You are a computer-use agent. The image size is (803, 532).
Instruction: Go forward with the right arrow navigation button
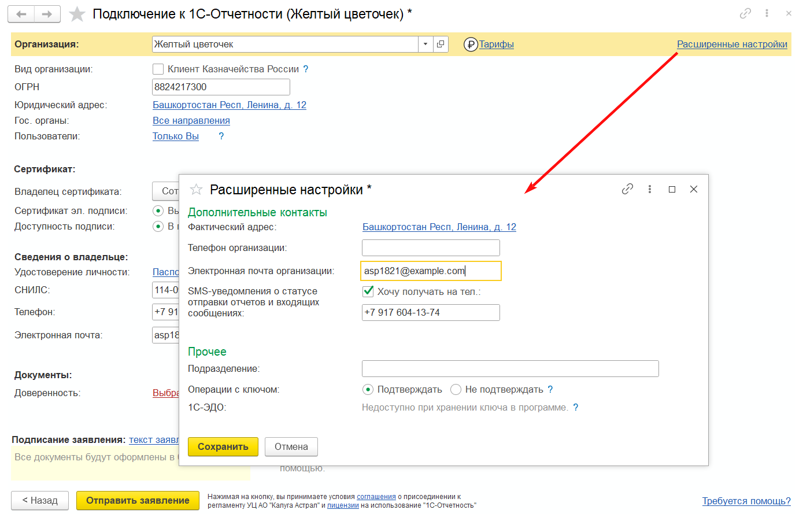tap(47, 14)
